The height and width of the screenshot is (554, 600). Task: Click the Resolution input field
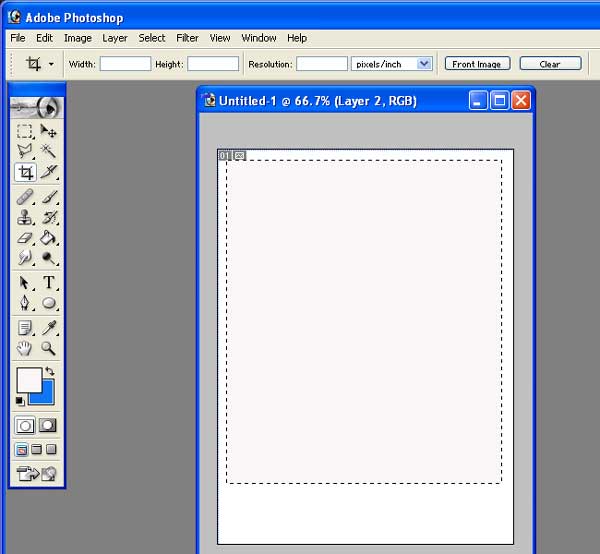(322, 64)
